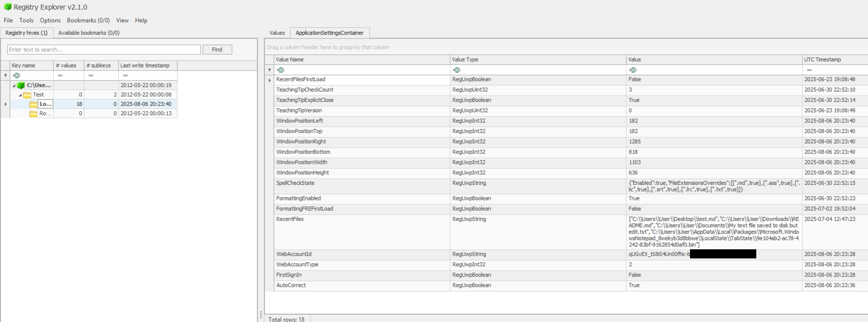Switch to the Available bookmarks (0/0) tab
This screenshot has width=868, height=322.
tap(89, 33)
